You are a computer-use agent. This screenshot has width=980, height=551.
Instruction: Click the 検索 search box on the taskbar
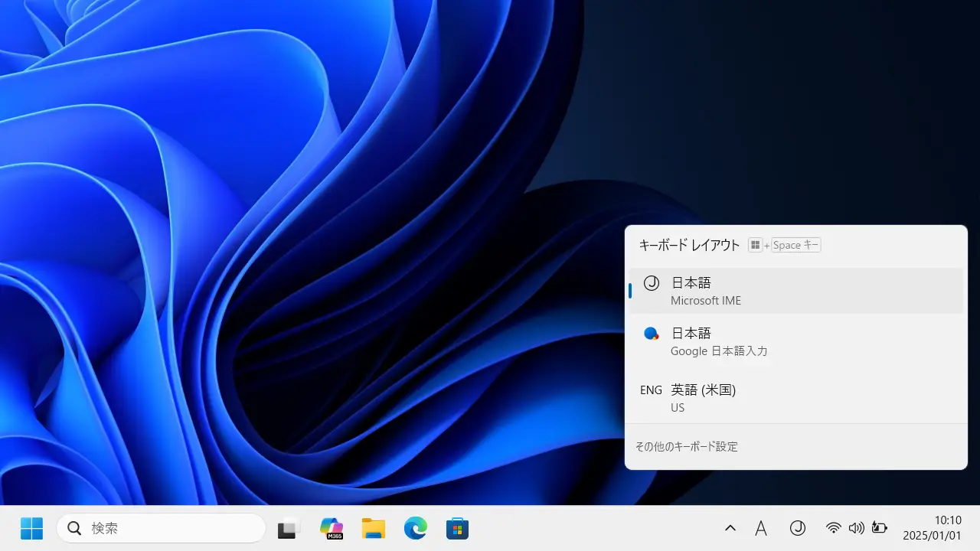pyautogui.click(x=161, y=528)
